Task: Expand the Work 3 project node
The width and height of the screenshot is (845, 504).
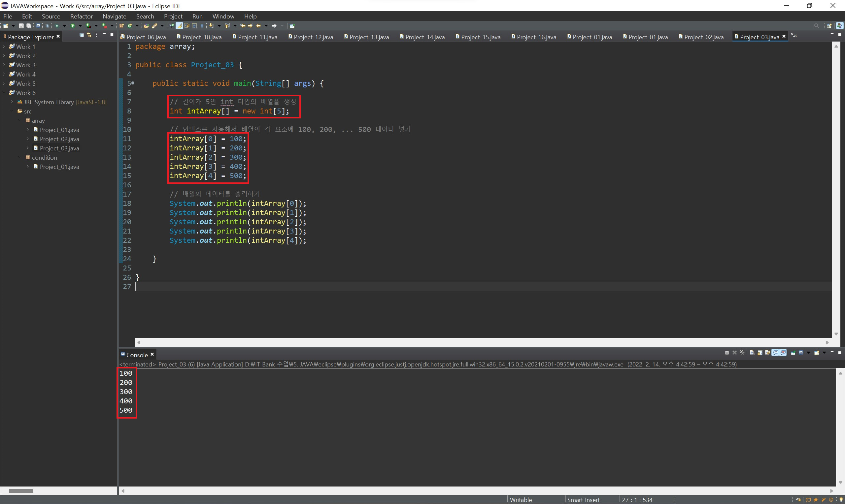Action: (4, 65)
